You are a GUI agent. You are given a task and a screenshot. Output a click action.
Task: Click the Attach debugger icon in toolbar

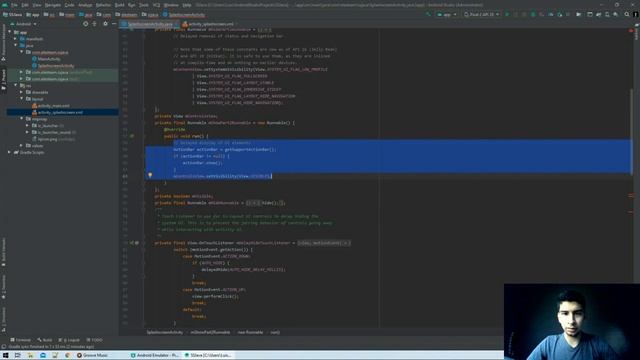coord(560,14)
